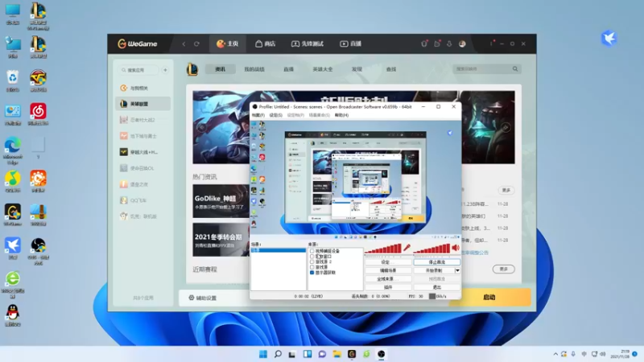Open taskbar Search

click(278, 354)
